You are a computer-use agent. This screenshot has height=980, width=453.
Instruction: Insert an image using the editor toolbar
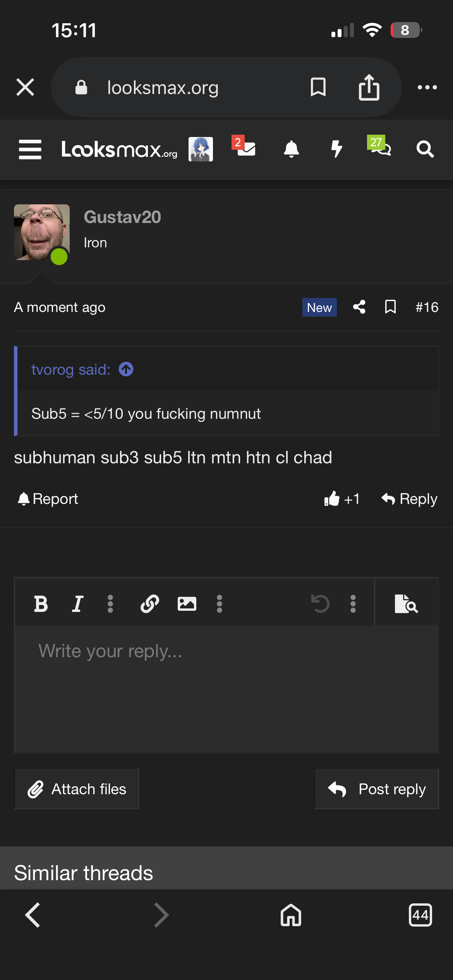[187, 604]
